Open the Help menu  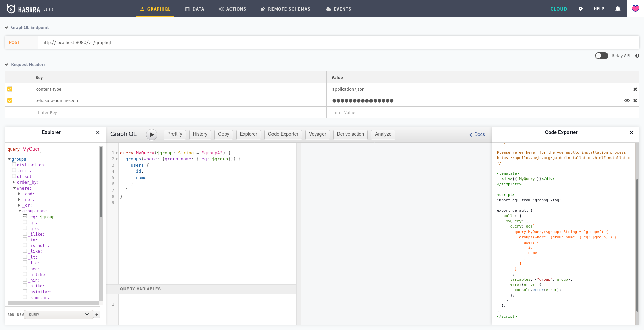pos(599,9)
